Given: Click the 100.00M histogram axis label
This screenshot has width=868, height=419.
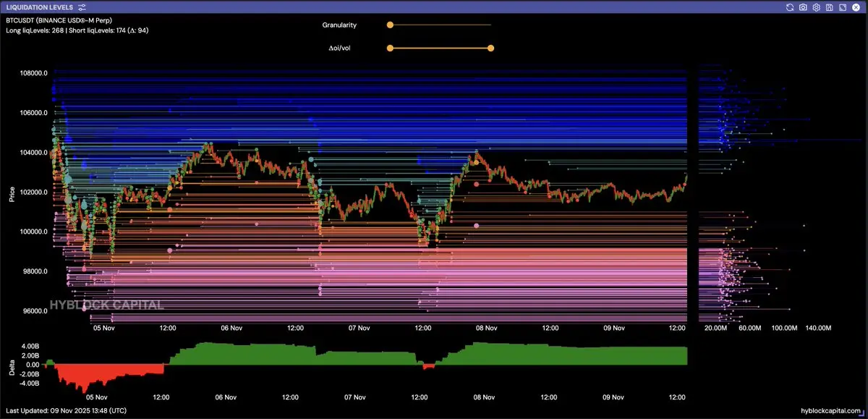Looking at the screenshot, I should 785,328.
